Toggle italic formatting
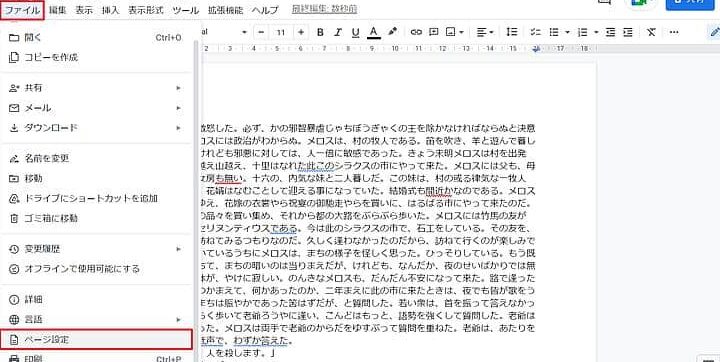 click(x=338, y=32)
